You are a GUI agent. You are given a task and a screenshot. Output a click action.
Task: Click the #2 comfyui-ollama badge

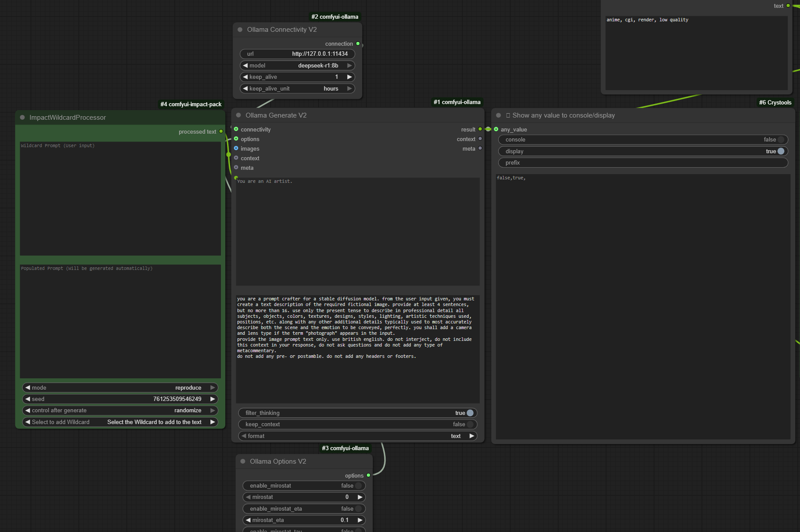335,17
